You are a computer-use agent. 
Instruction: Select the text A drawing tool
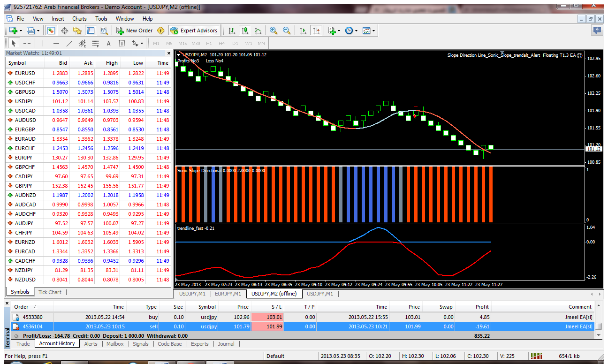pos(108,43)
